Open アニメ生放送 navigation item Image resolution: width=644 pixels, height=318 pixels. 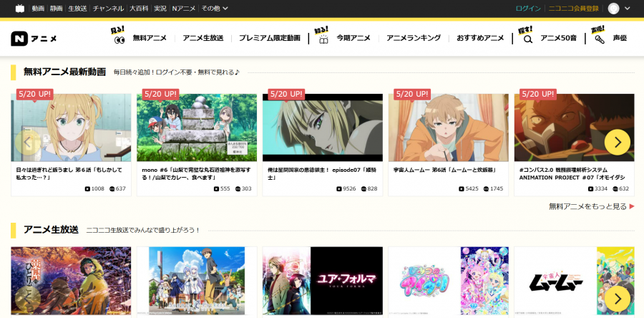pyautogui.click(x=203, y=38)
